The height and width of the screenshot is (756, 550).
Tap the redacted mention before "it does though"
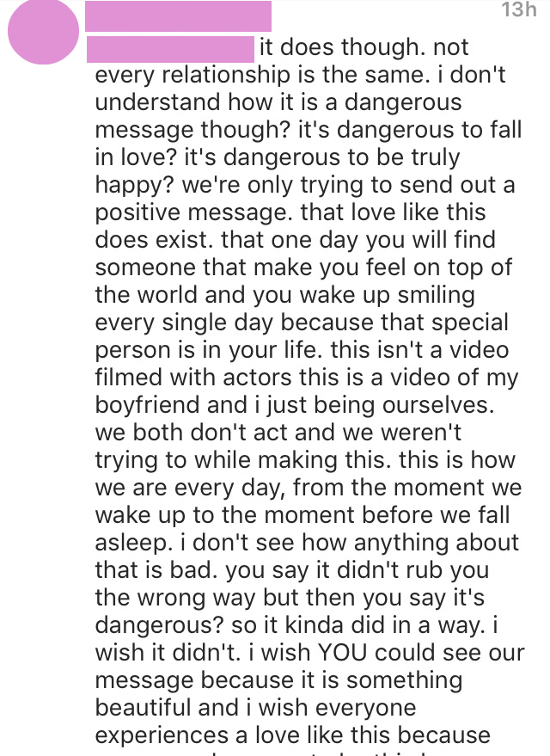coord(170,49)
